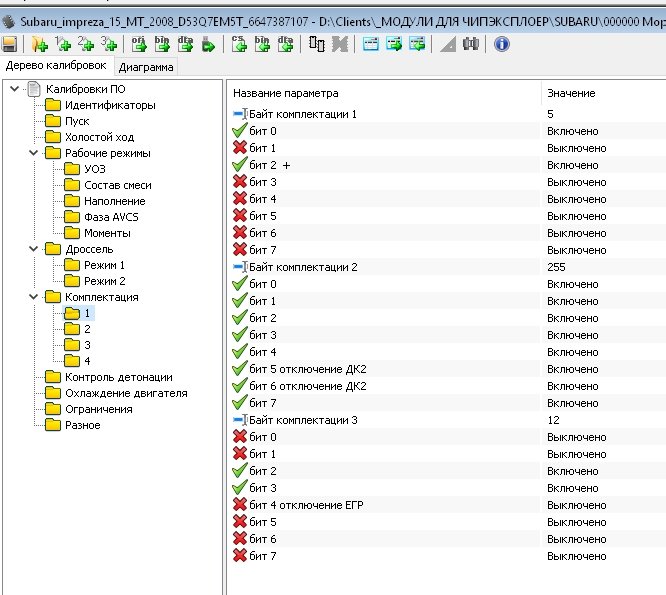This screenshot has width=666, height=595.
Task: Open the Контроль детонации folder
Action: tap(118, 377)
